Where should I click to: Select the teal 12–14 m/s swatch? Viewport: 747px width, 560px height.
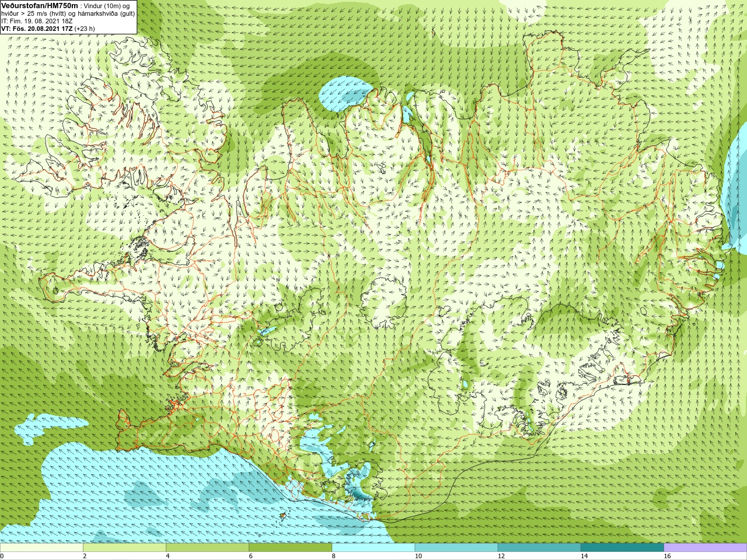click(x=539, y=548)
